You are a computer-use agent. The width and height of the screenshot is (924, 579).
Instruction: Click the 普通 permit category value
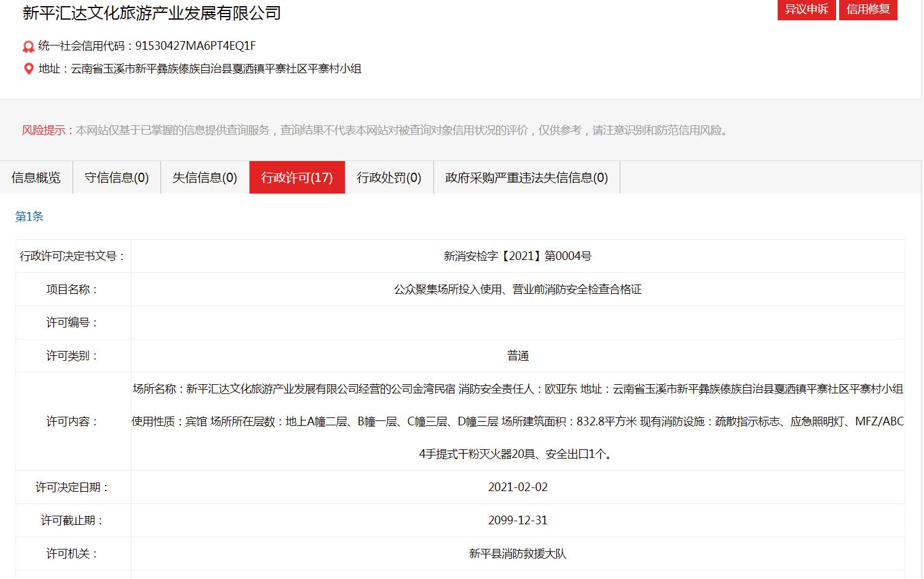[x=518, y=356]
